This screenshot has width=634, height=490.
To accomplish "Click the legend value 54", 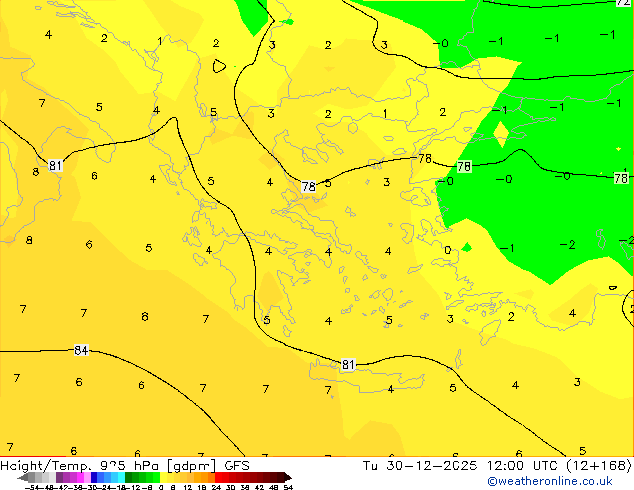I will pos(288,487).
